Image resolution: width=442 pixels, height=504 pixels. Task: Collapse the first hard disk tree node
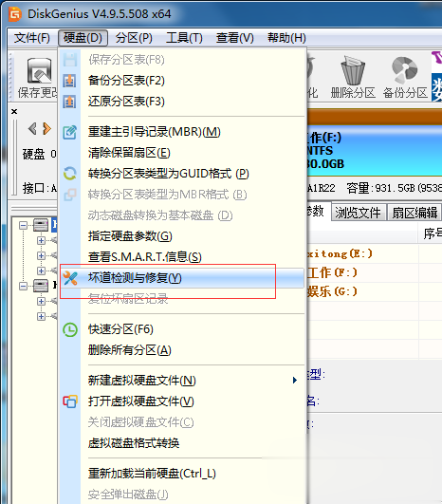pos(23,225)
